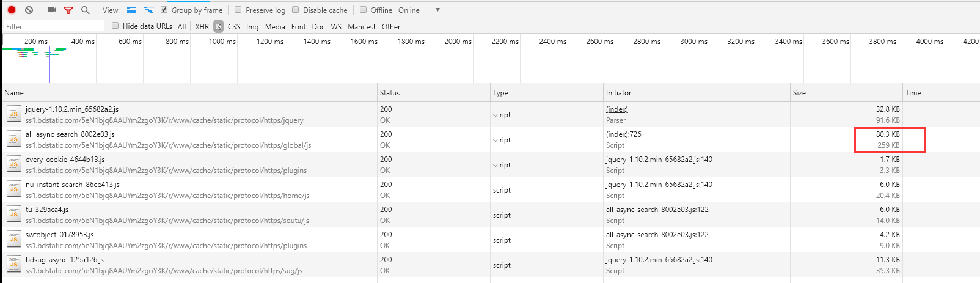This screenshot has width=980, height=283.
Task: Click the red record network log button
Action: tap(11, 10)
